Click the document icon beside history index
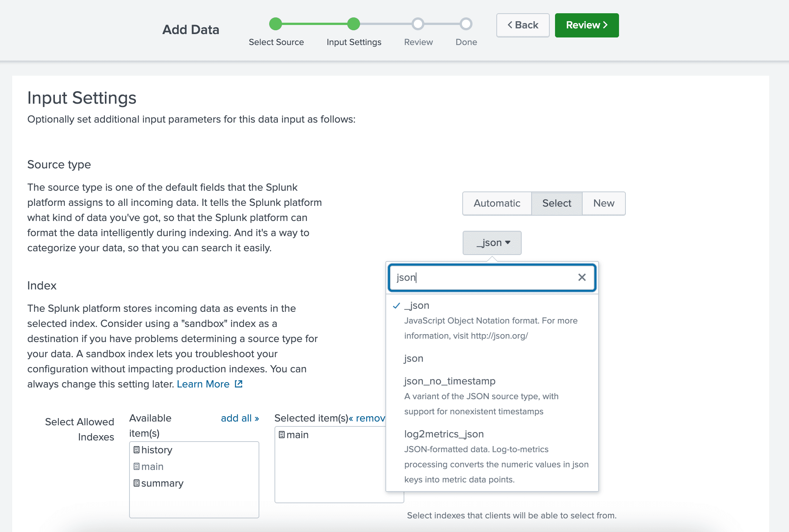The height and width of the screenshot is (532, 789). 136,450
